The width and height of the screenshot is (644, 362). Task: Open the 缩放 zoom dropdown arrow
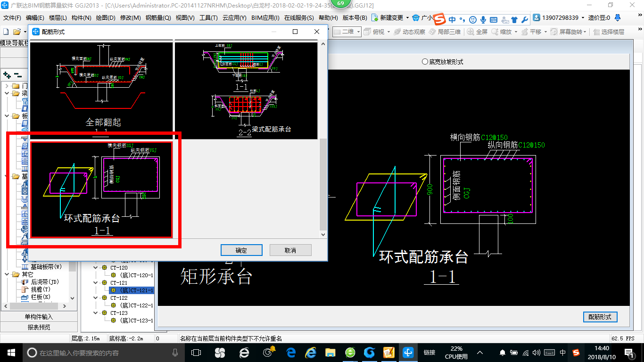(516, 32)
